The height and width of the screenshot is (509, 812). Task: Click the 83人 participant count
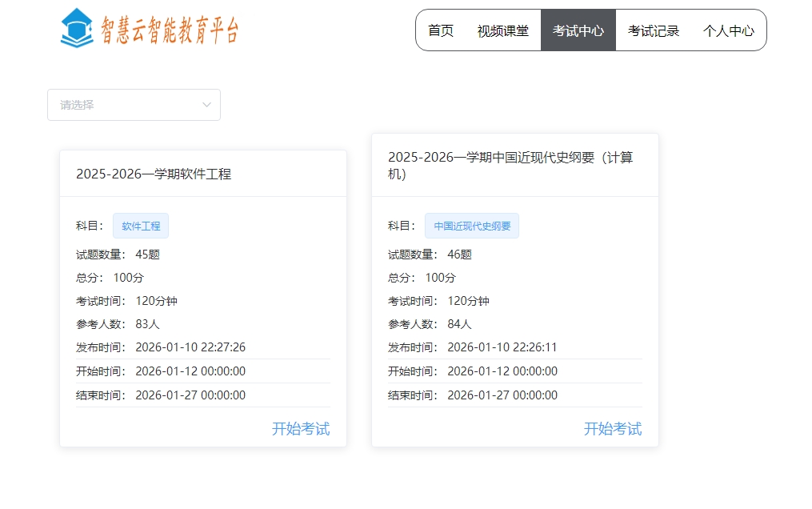tap(147, 324)
